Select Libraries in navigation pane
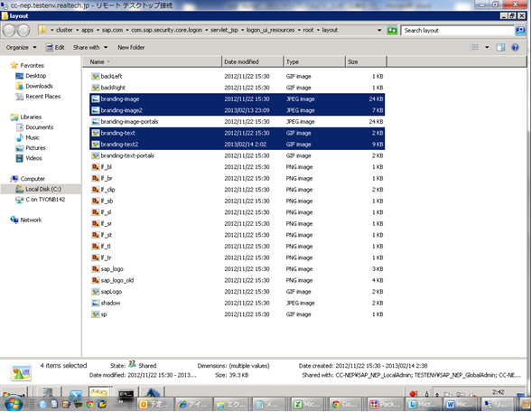532x412 pixels. (31, 117)
